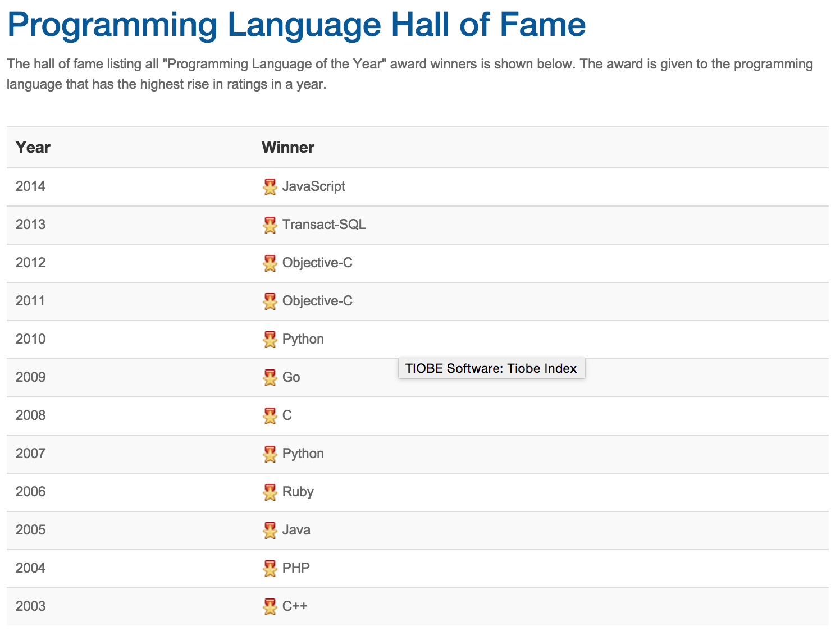Select the year cell "2008"
840x631 pixels.
pos(30,415)
